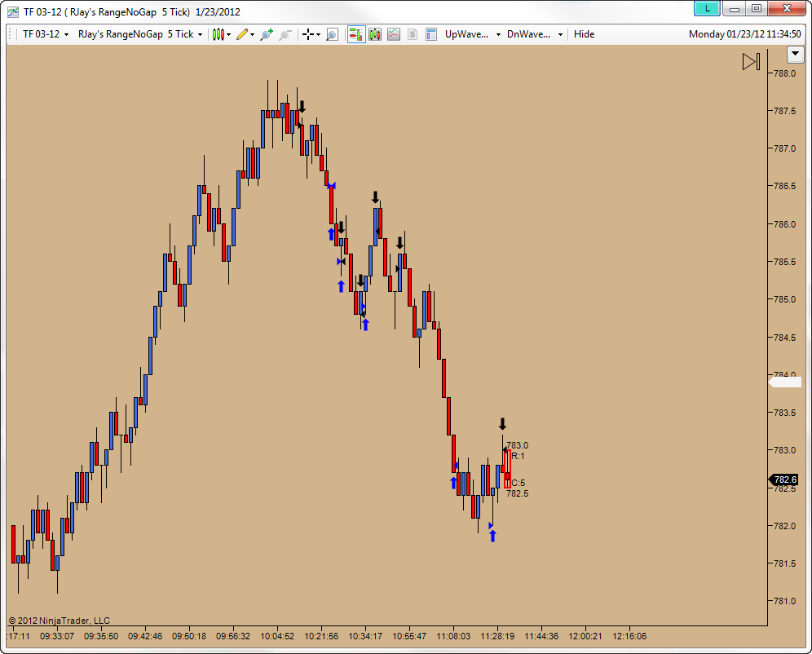Click the 788.0 price axis label

click(x=784, y=73)
